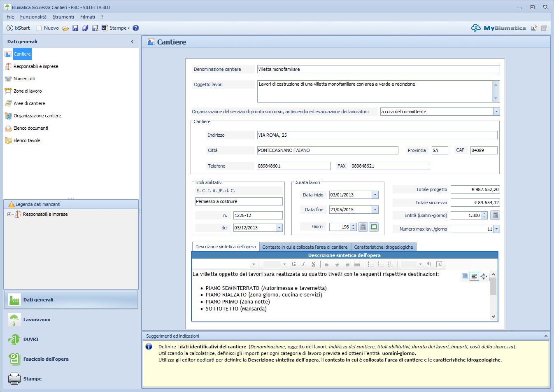Image resolution: width=554 pixels, height=392 pixels.
Task: Open the Lavorazioni section
Action: coord(37,320)
